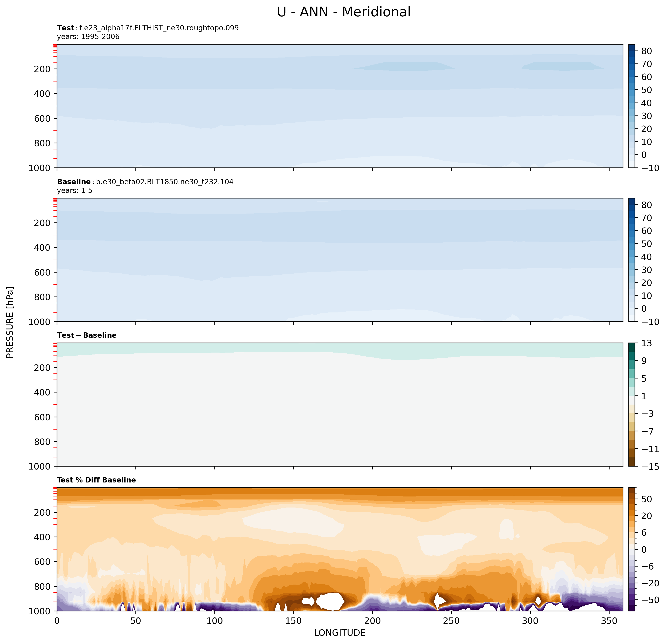
Task: Click the "LONGITUDE" x-axis label
Action: pos(340,633)
